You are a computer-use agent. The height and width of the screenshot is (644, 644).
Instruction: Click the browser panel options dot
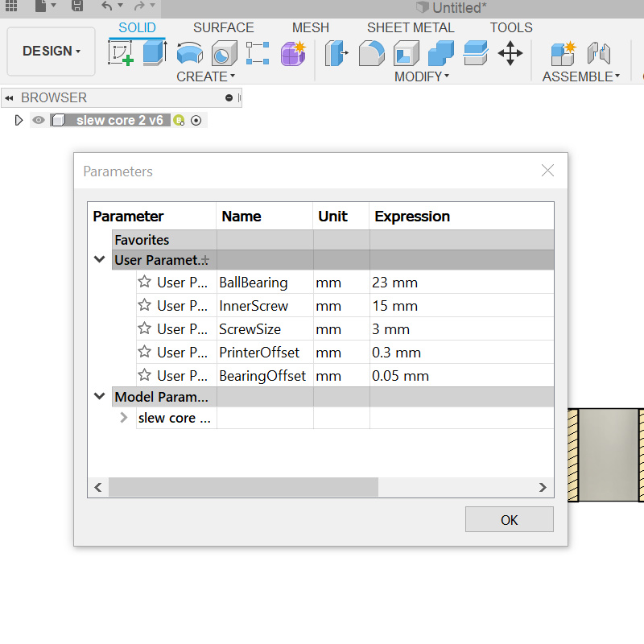(229, 97)
